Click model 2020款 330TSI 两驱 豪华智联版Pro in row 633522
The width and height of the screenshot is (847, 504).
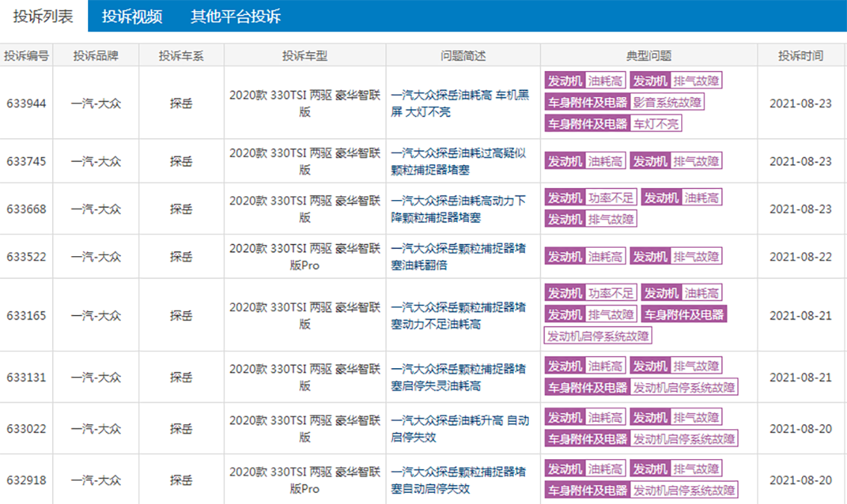pyautogui.click(x=305, y=257)
